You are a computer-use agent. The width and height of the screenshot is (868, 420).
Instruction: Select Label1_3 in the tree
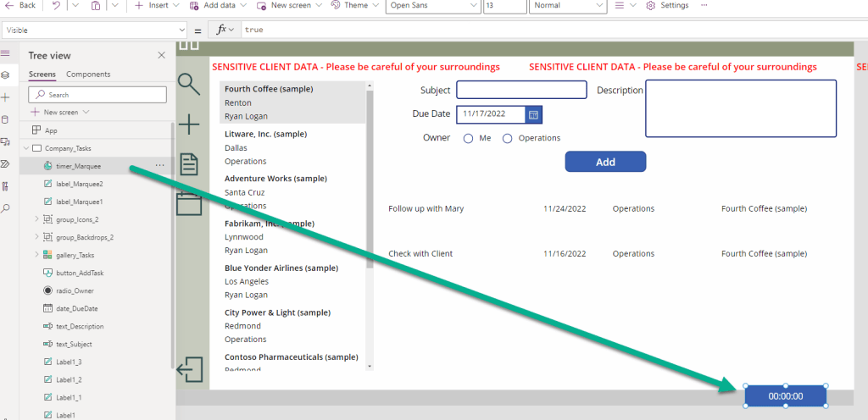70,362
